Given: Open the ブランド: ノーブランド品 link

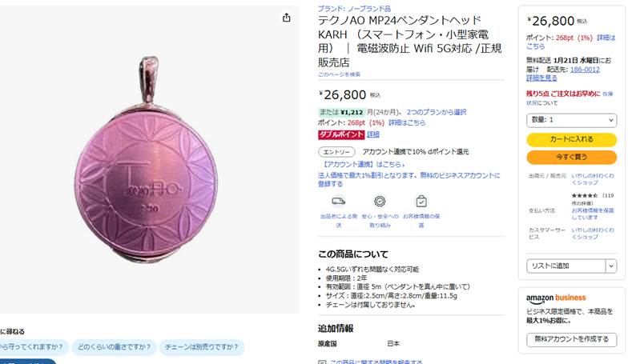Looking at the screenshot, I should coord(355,9).
